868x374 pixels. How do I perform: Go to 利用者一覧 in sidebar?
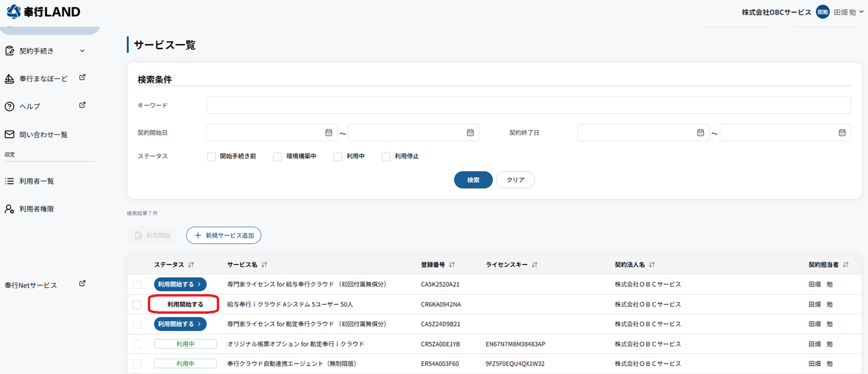pos(36,181)
